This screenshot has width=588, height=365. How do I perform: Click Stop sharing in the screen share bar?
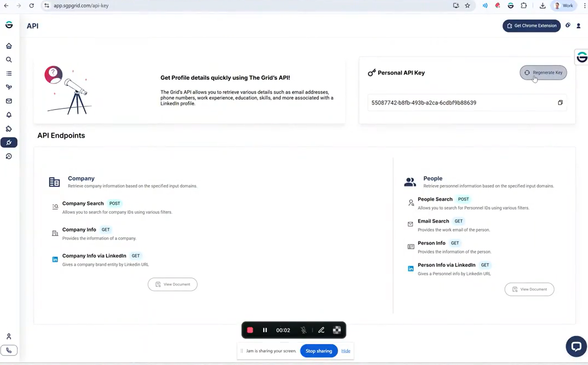[319, 351]
